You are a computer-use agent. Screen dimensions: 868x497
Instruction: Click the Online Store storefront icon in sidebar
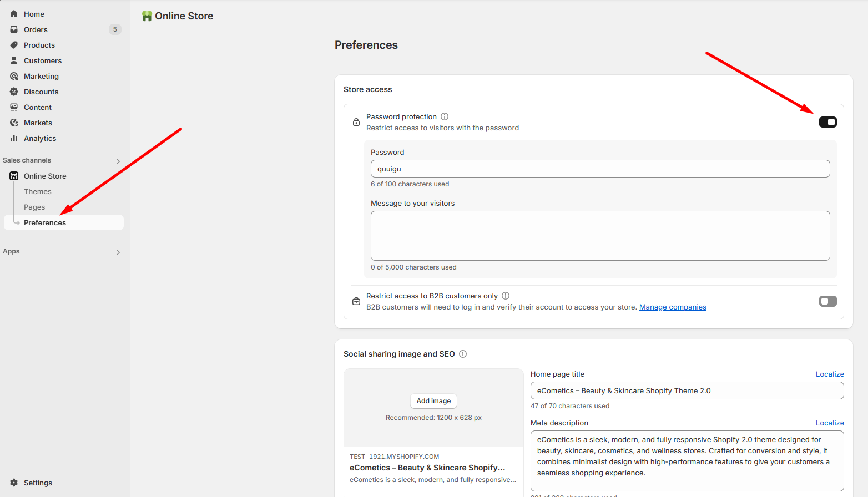pos(14,176)
